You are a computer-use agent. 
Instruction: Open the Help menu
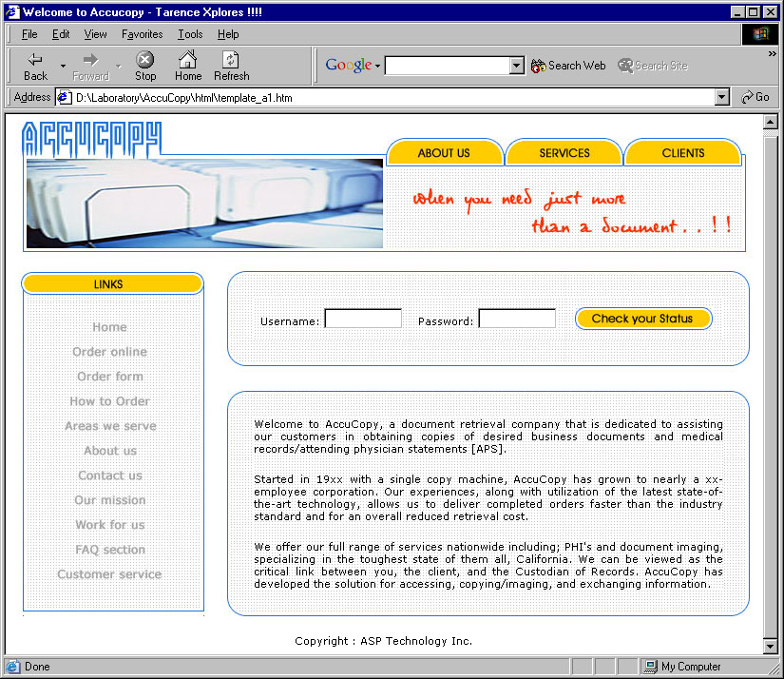[x=228, y=34]
